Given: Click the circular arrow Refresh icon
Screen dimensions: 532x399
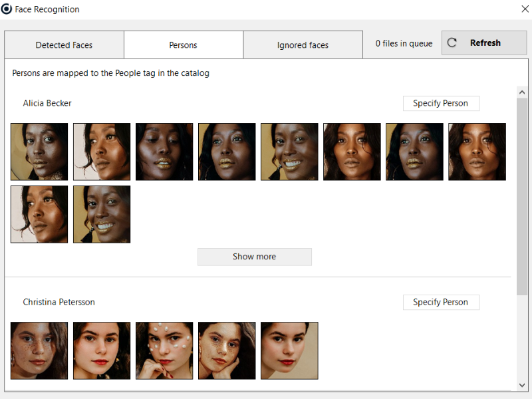Looking at the screenshot, I should click(452, 43).
